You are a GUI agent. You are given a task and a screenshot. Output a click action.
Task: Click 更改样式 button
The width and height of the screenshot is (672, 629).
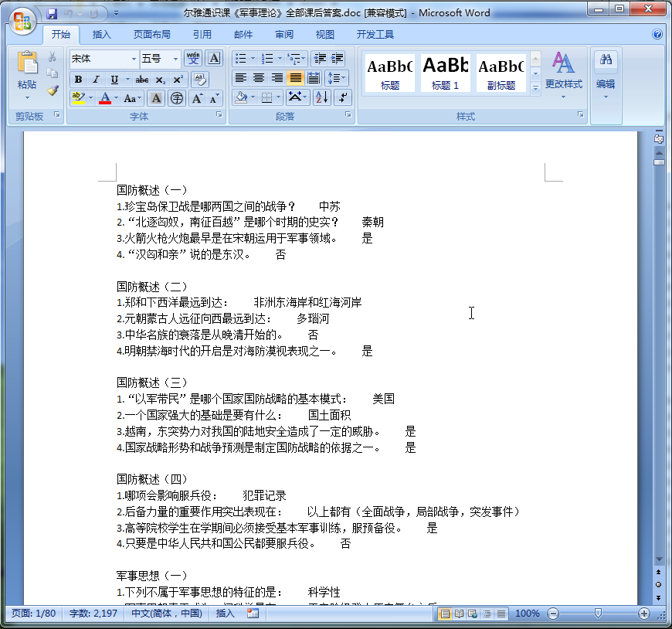tap(563, 75)
